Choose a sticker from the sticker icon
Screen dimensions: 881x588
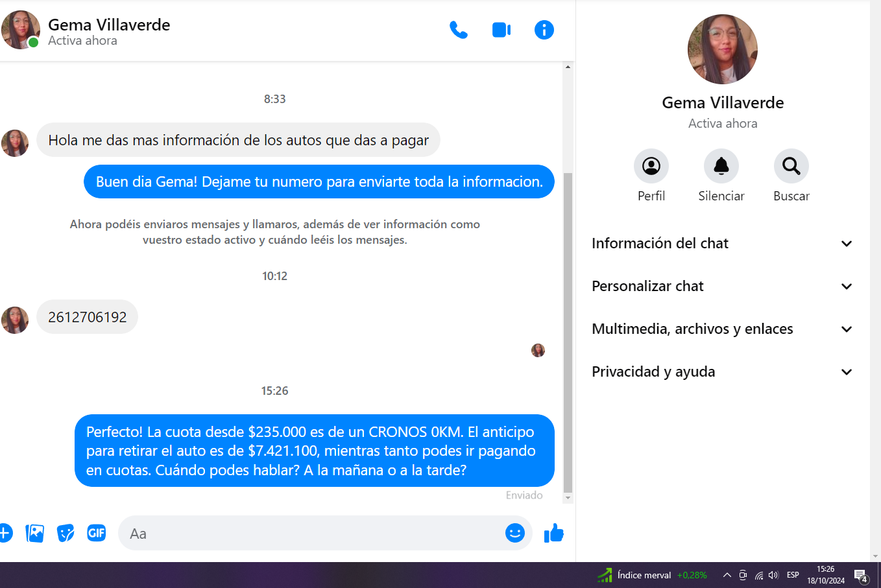[x=66, y=534]
